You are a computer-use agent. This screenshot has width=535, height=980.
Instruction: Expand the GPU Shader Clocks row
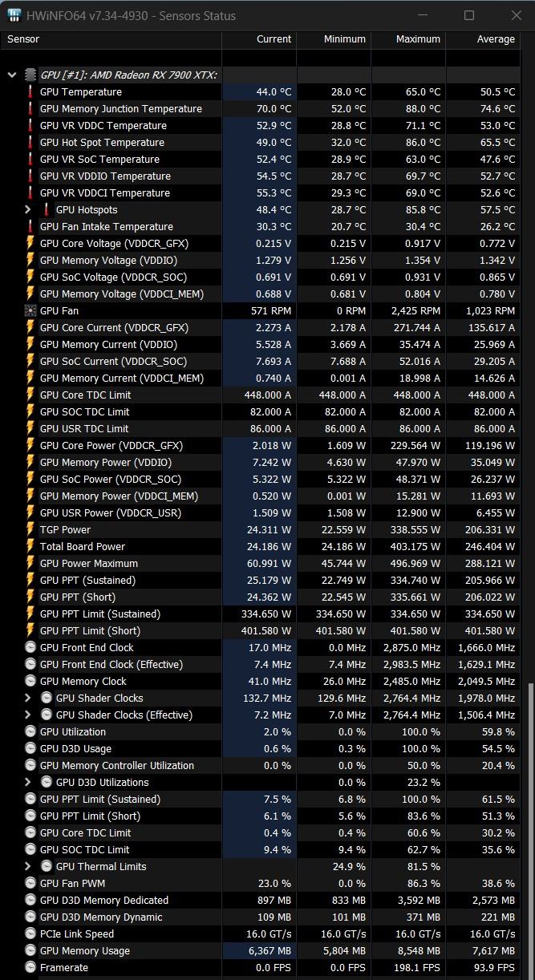[29, 698]
